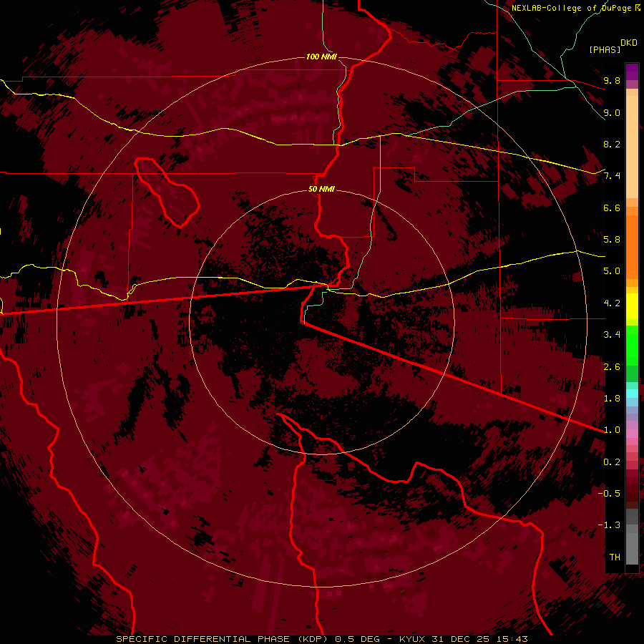Screen dimensions: 644x644
Task: Click the 3.4 scale value
Action: click(612, 335)
